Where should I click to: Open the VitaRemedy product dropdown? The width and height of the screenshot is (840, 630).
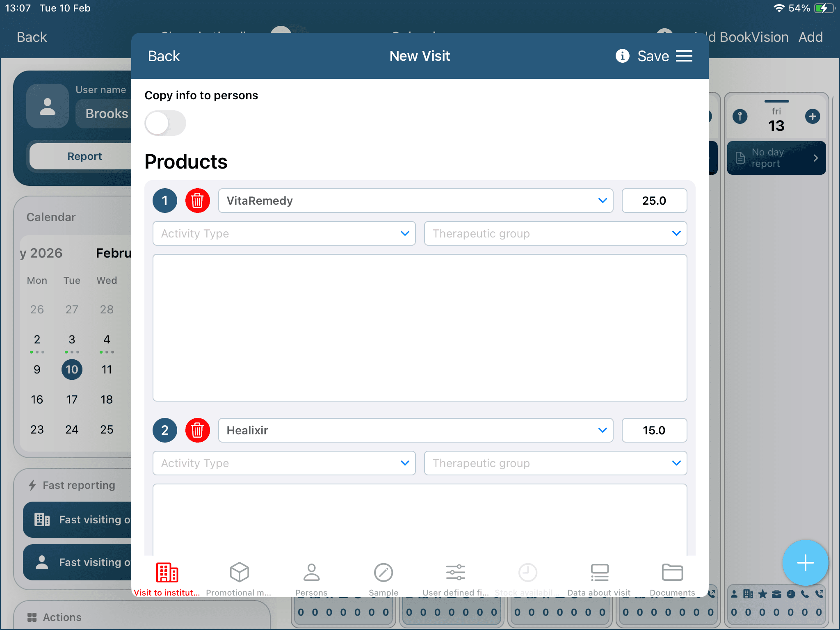pos(415,201)
